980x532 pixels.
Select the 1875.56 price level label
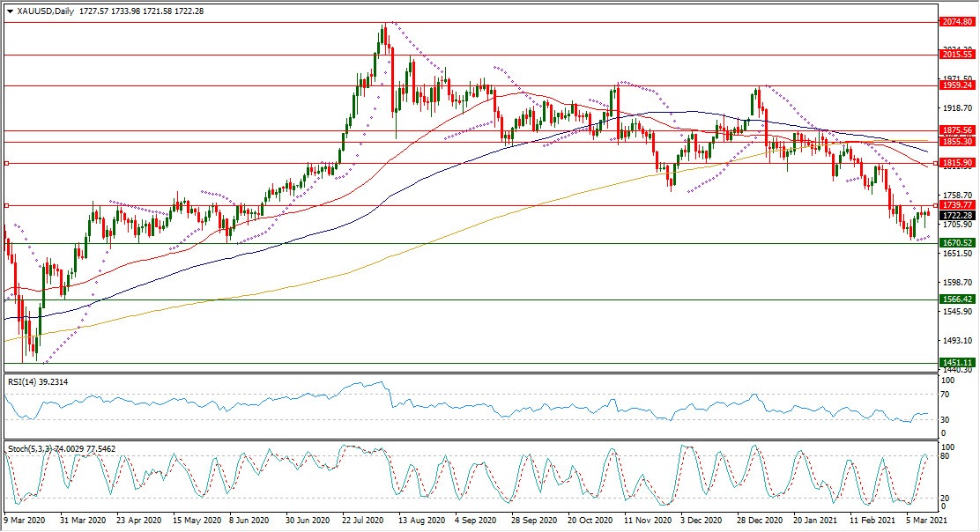956,130
